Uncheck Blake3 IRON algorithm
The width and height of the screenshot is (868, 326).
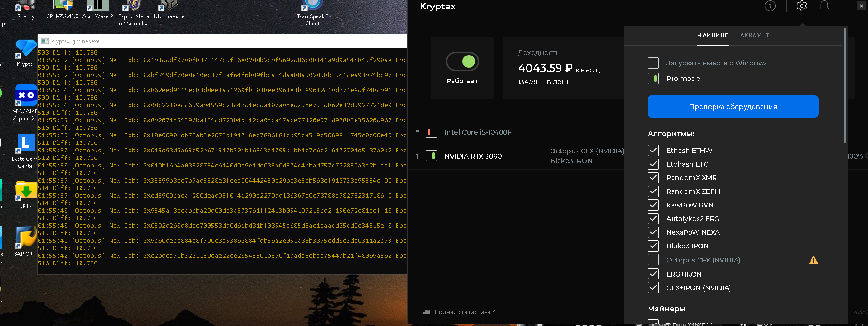tap(653, 246)
